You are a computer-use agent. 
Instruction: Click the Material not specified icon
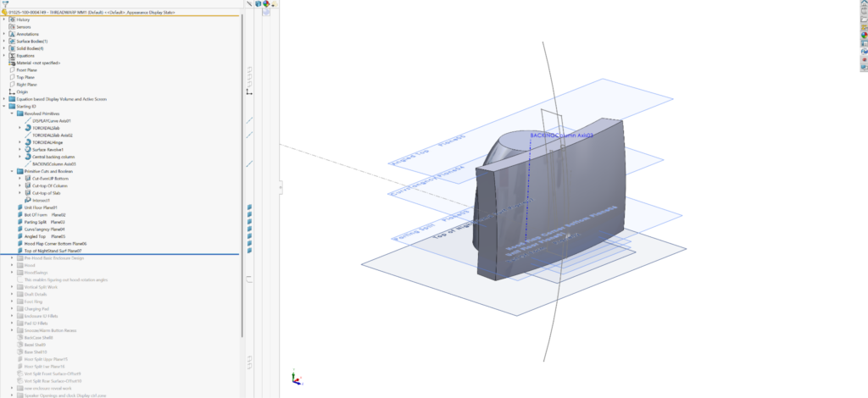coord(12,63)
